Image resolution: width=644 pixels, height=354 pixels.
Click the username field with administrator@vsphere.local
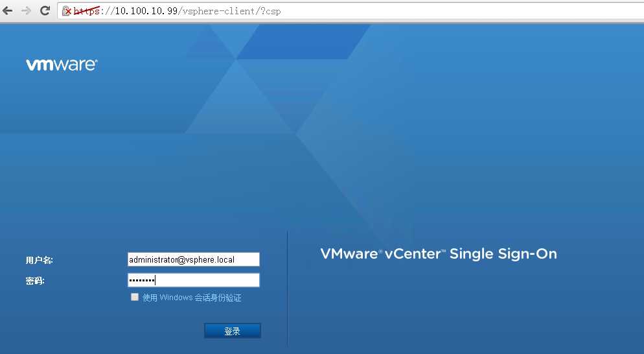coord(194,259)
